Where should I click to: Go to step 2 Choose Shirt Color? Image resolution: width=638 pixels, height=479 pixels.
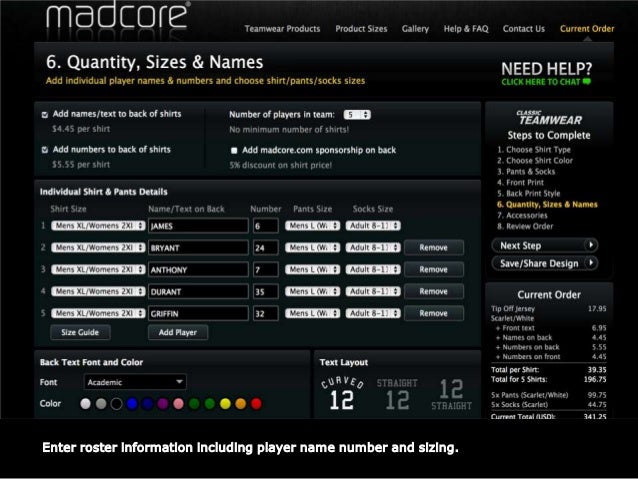[x=535, y=161]
